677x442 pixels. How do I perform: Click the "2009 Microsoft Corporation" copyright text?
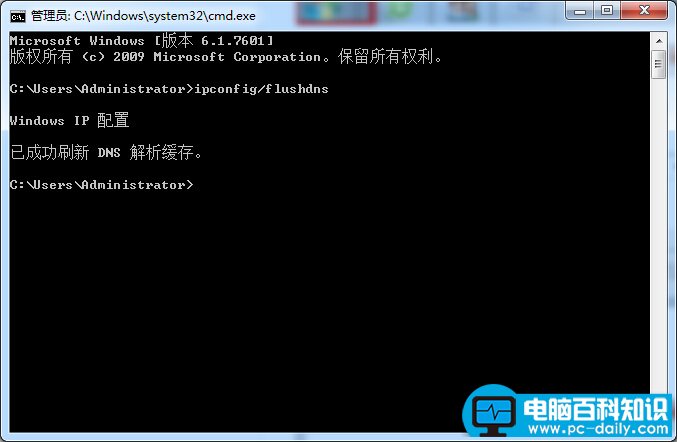pos(217,57)
